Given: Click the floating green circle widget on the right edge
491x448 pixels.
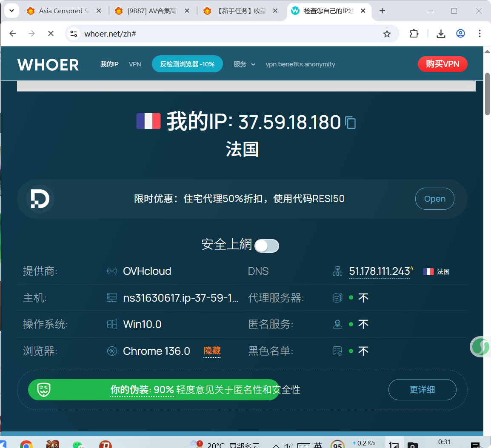Looking at the screenshot, I should (480, 347).
